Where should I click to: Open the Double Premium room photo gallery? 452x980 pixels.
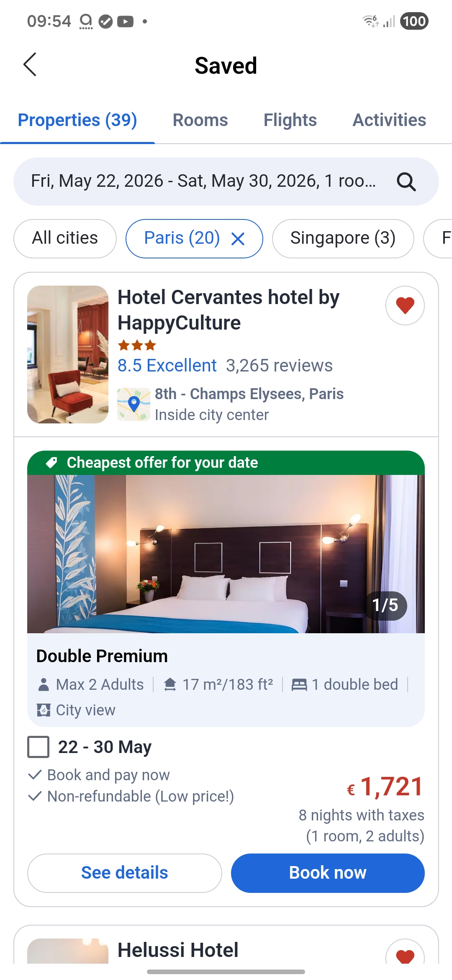click(x=226, y=554)
